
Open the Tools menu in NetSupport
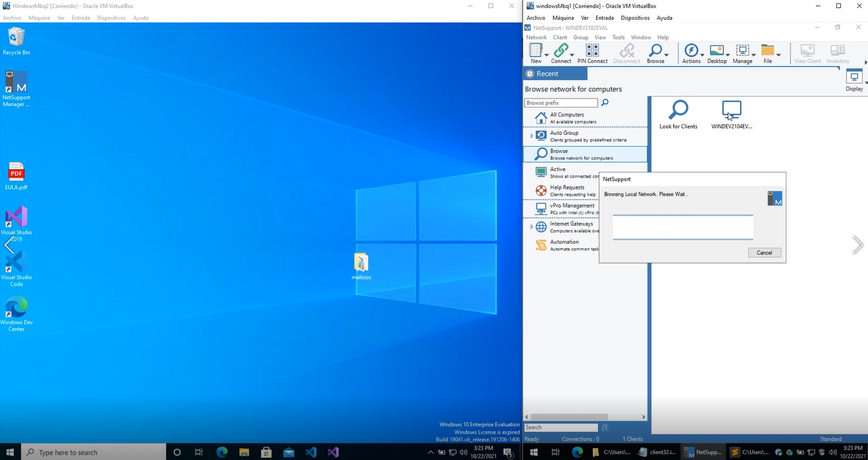click(618, 37)
